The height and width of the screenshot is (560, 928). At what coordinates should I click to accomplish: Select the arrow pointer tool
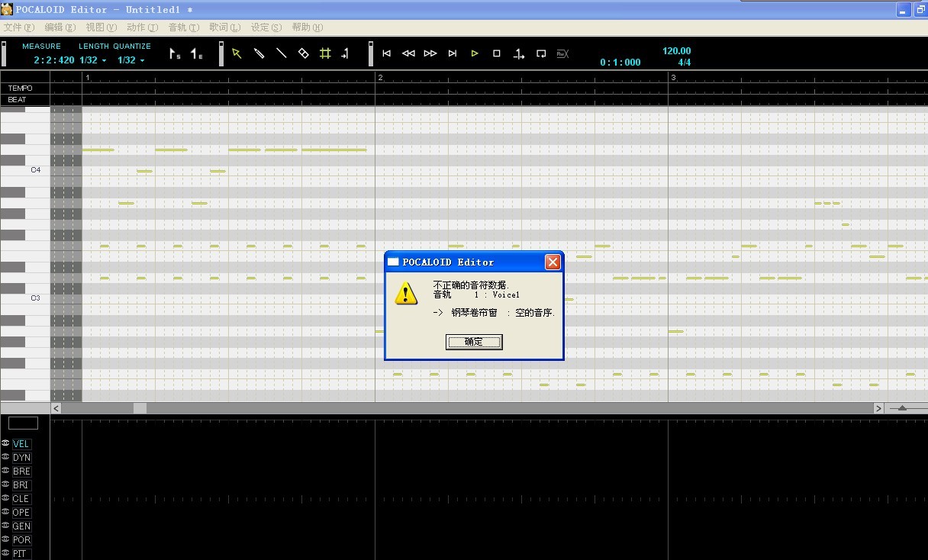coord(237,53)
